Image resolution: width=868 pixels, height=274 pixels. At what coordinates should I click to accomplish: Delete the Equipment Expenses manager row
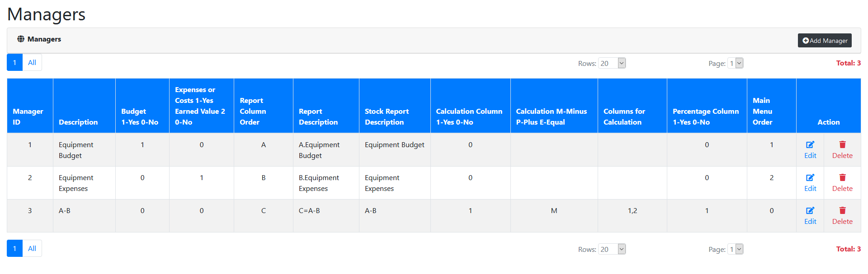pos(842,178)
